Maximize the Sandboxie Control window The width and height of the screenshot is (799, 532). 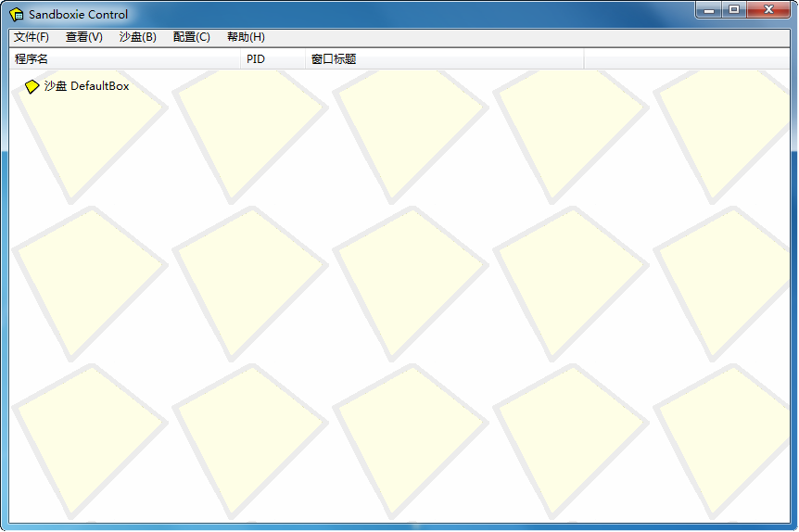pos(735,9)
